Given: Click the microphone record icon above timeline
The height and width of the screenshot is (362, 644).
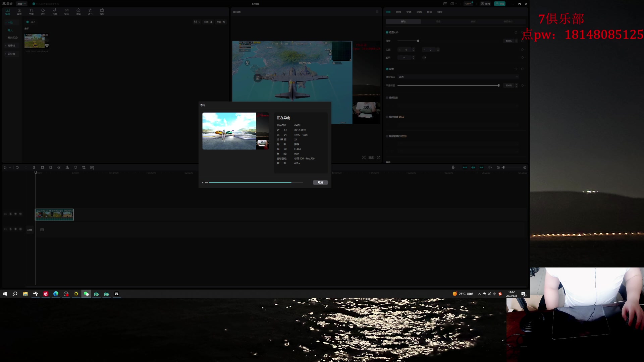Looking at the screenshot, I should click(453, 167).
